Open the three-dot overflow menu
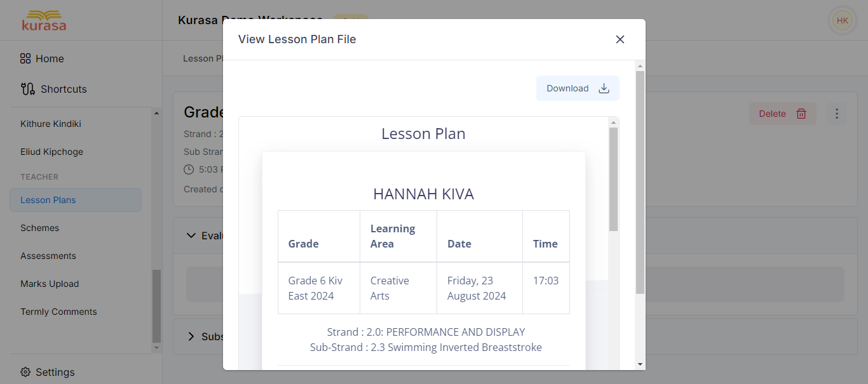 click(x=837, y=114)
